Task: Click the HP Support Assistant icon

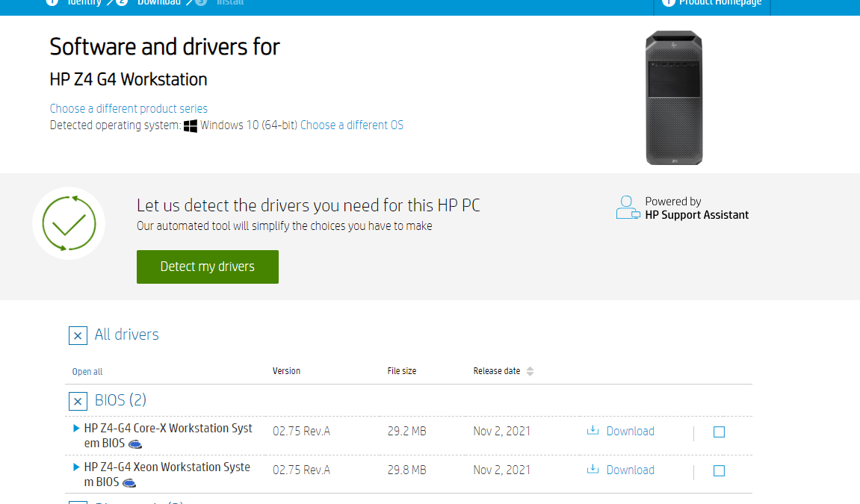Action: 628,208
